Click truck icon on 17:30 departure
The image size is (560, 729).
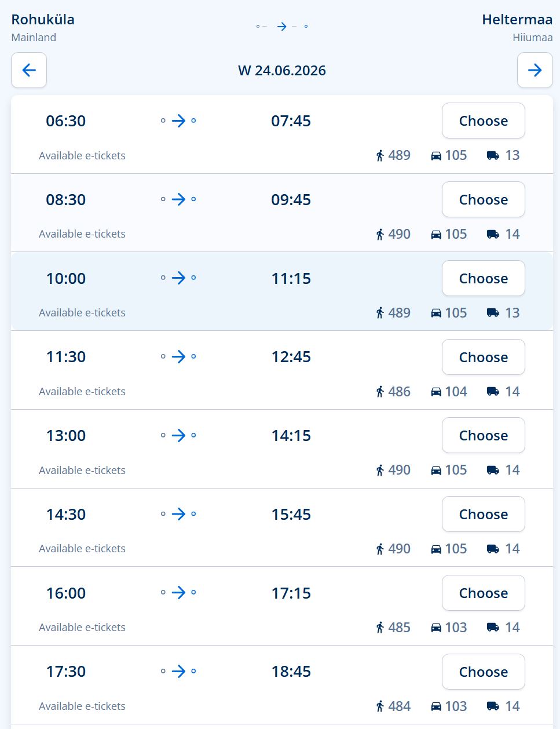click(x=493, y=706)
